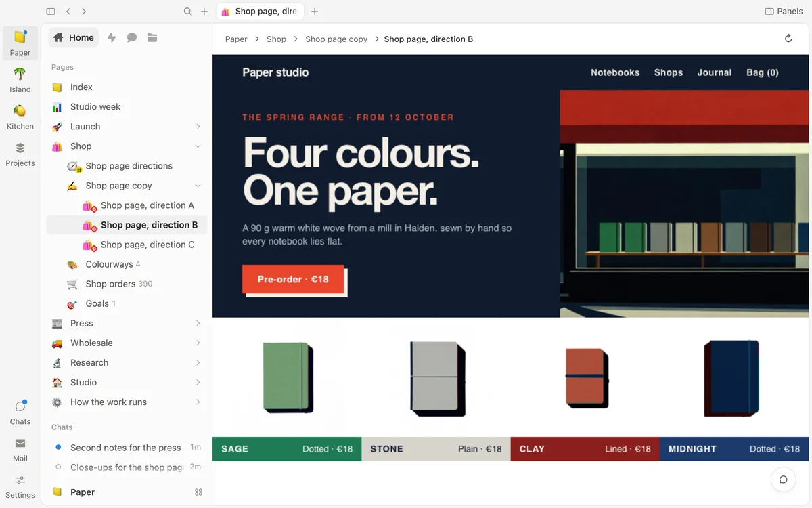Image resolution: width=812 pixels, height=508 pixels.
Task: Open Settings in the left rail
Action: point(20,486)
